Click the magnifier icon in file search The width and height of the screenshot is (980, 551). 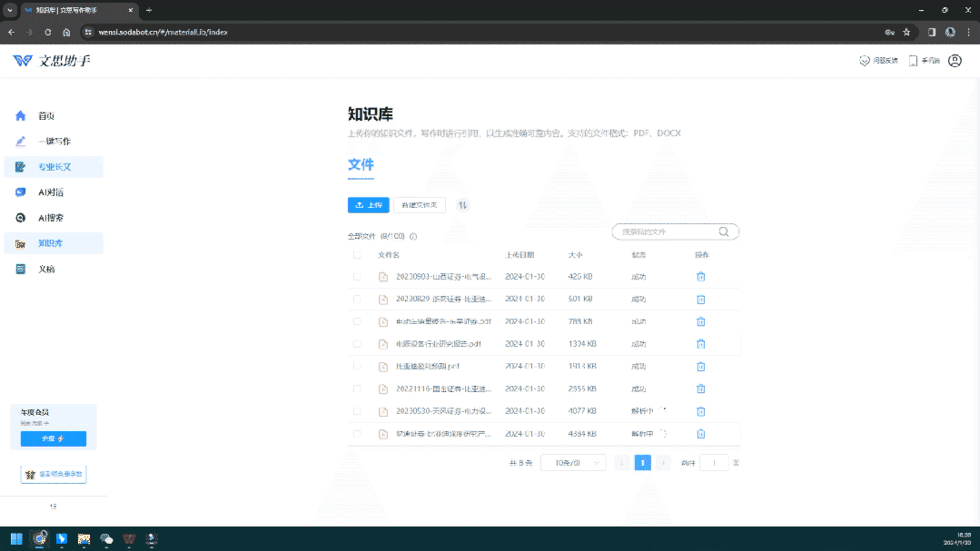724,231
